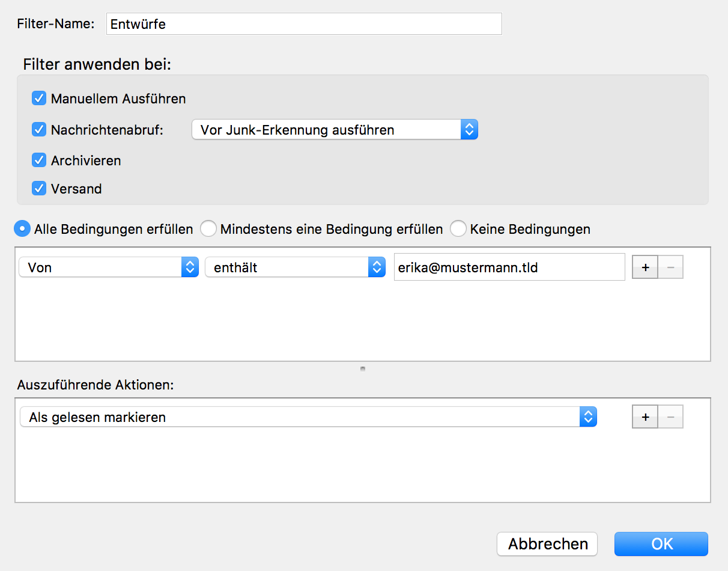Open the enthält operator dropdown
The width and height of the screenshot is (728, 571).
click(x=295, y=267)
